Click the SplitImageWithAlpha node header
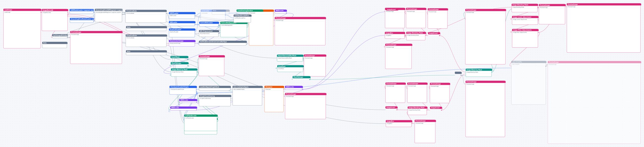The width and height of the screenshot is (644, 147). (x=60, y=35)
